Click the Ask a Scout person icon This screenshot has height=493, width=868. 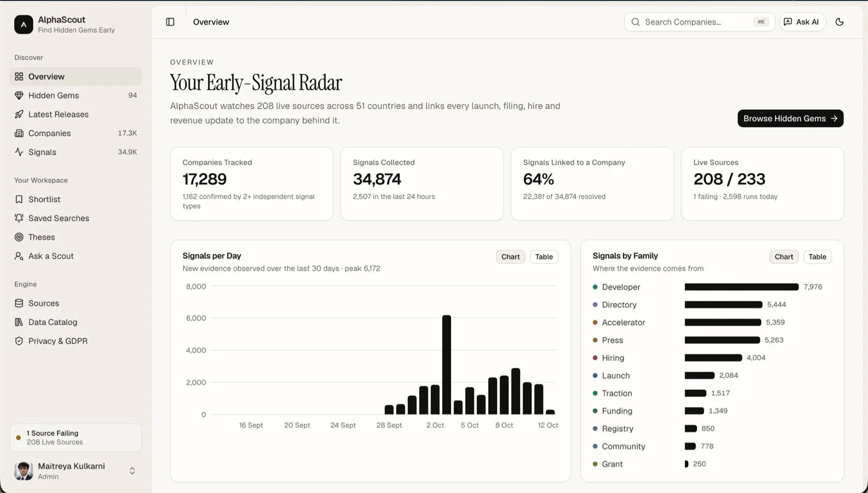[19, 256]
